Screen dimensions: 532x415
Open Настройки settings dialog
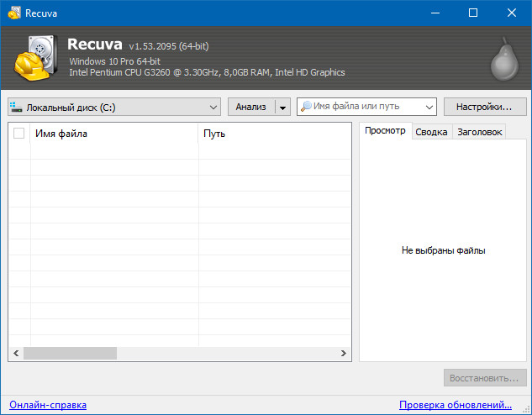[484, 107]
